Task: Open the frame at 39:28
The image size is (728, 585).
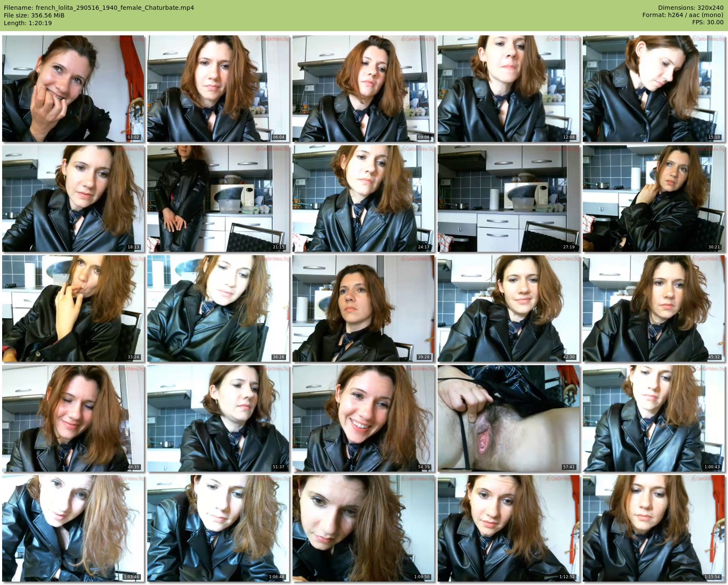Action: click(364, 308)
